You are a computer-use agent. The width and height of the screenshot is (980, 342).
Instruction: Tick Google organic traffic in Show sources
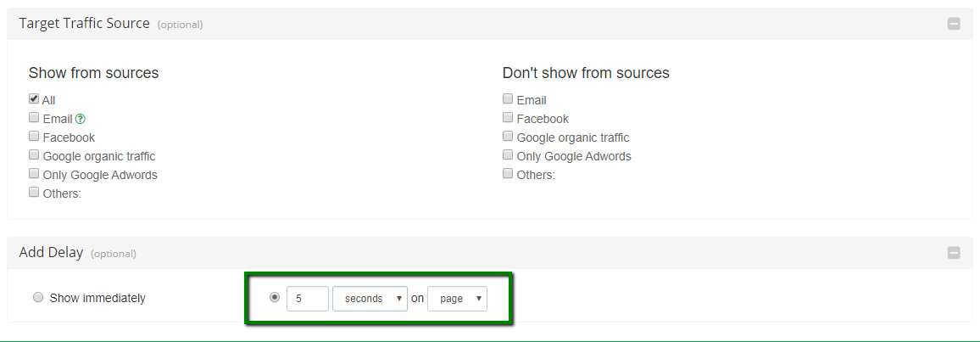[x=34, y=155]
